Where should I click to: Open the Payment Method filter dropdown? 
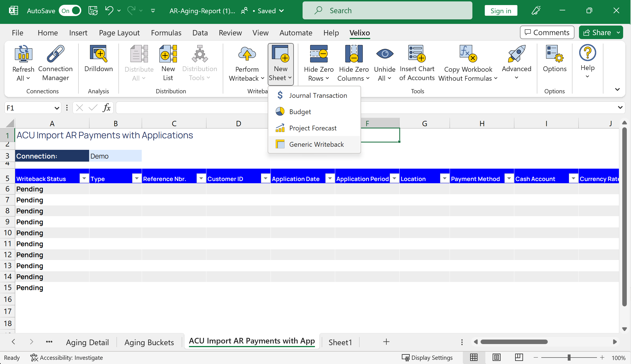coord(509,178)
